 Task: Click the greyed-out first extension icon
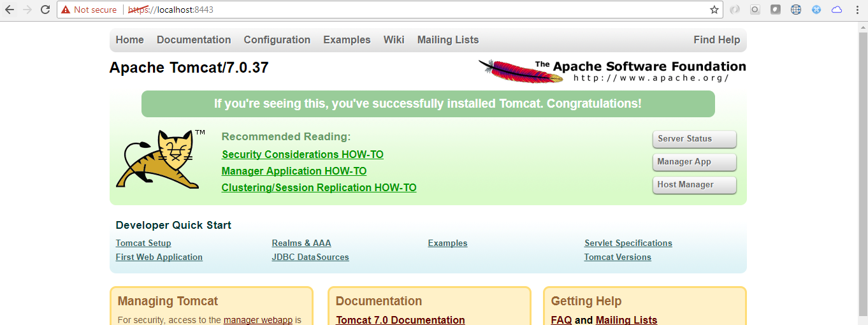pos(735,10)
